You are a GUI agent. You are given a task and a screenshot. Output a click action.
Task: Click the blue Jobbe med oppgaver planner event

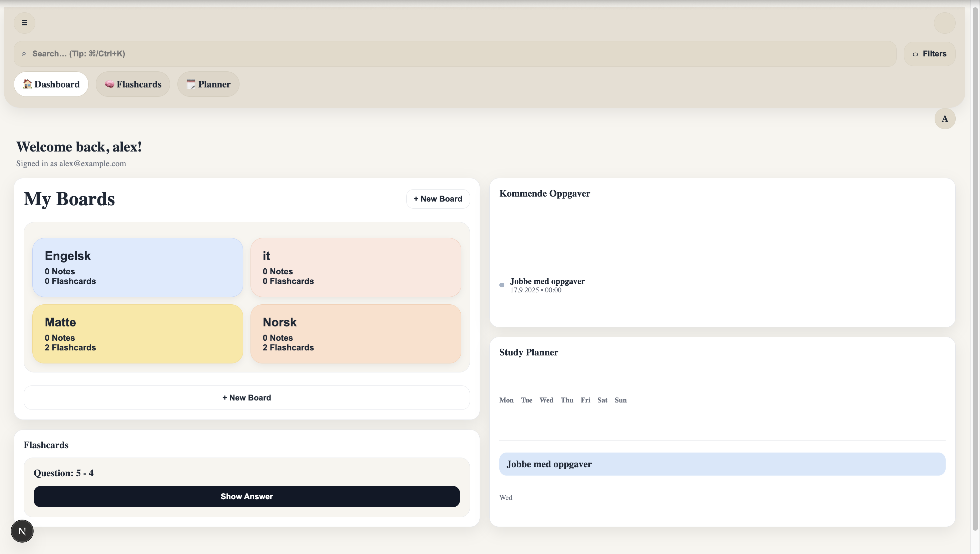point(722,464)
